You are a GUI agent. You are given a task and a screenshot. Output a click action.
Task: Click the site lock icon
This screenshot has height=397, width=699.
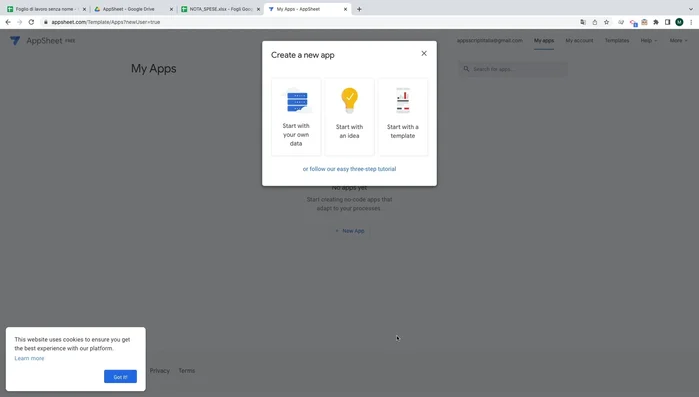45,22
